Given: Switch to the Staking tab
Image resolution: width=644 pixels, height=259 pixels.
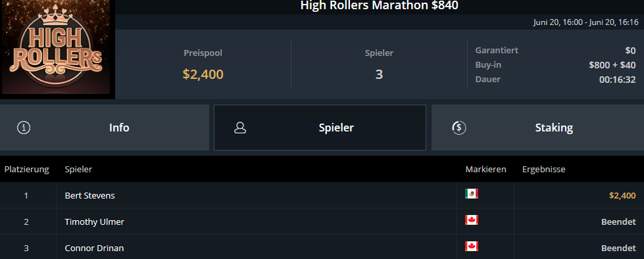Looking at the screenshot, I should coord(537,128).
